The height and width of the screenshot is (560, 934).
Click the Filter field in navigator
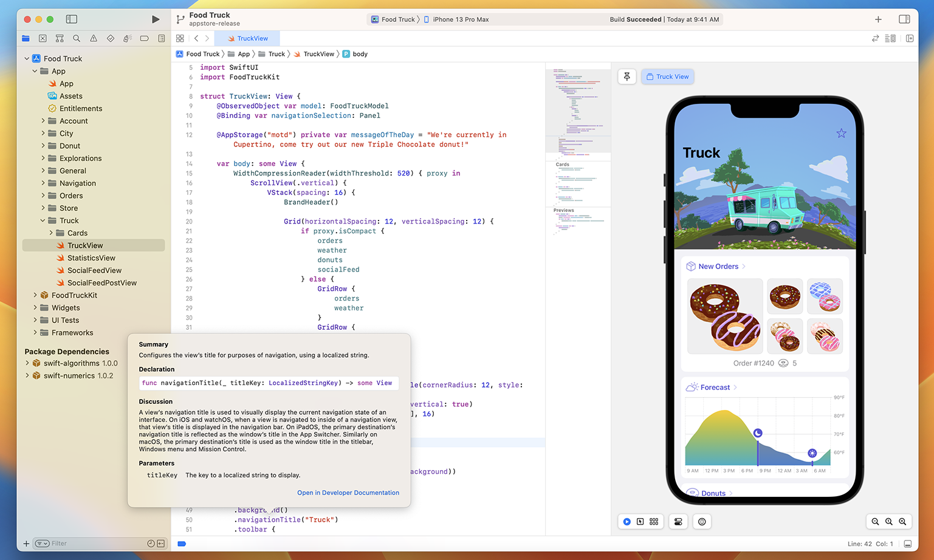pos(91,544)
